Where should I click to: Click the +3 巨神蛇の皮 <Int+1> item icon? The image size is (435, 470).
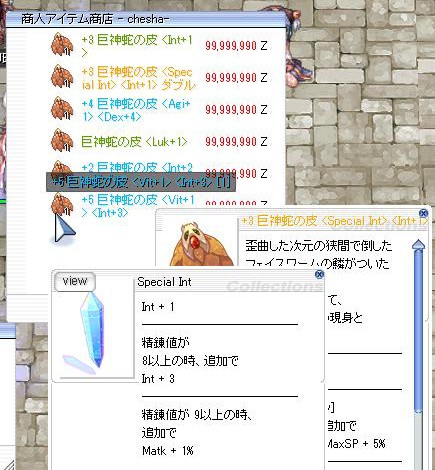62,44
